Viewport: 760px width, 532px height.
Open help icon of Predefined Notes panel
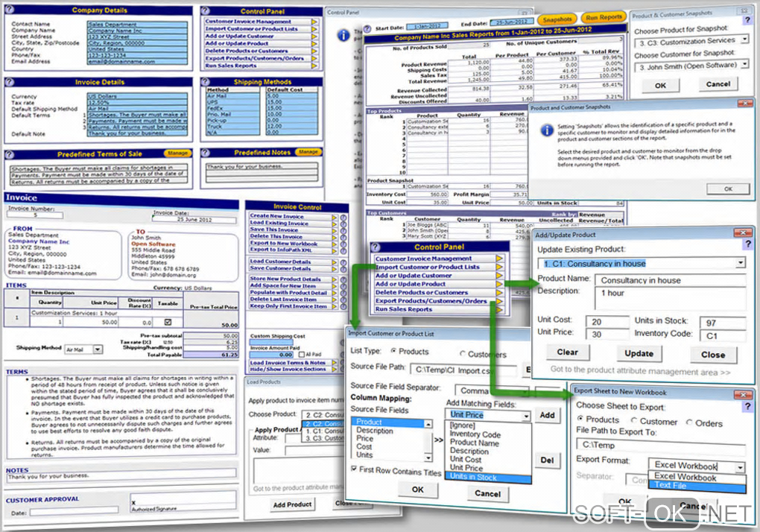pyautogui.click(x=206, y=152)
